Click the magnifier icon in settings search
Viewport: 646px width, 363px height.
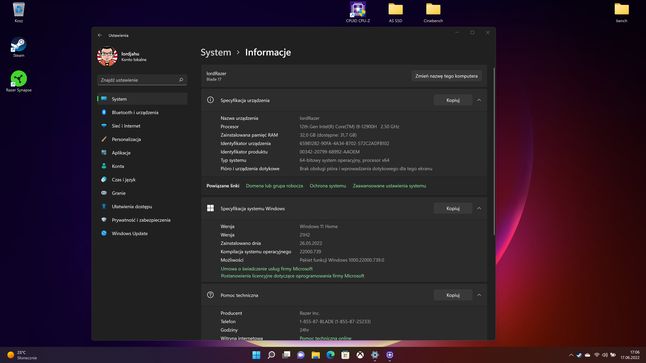point(181,80)
